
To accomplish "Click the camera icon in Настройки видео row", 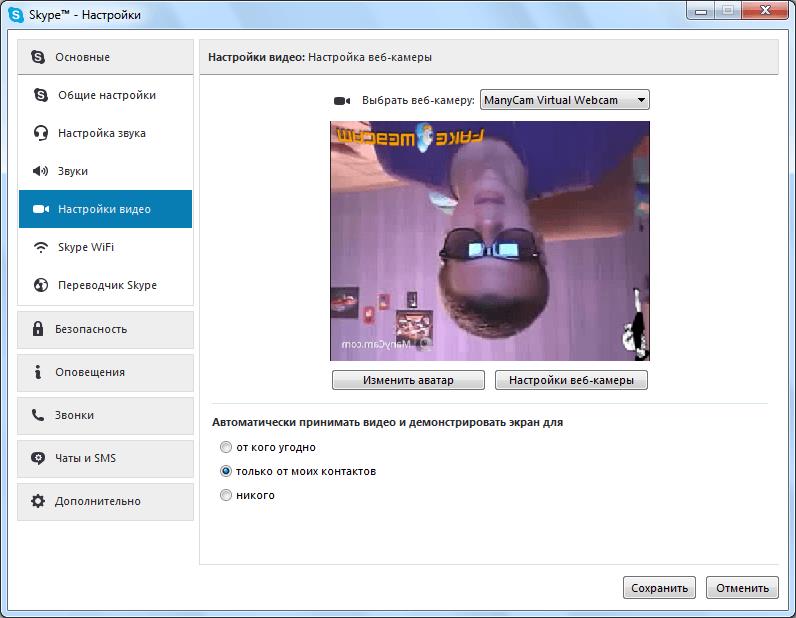I will pyautogui.click(x=41, y=209).
